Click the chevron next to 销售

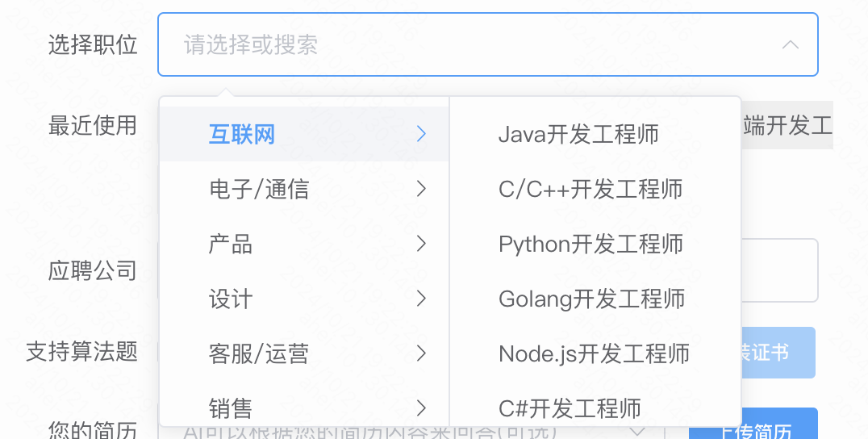420,408
